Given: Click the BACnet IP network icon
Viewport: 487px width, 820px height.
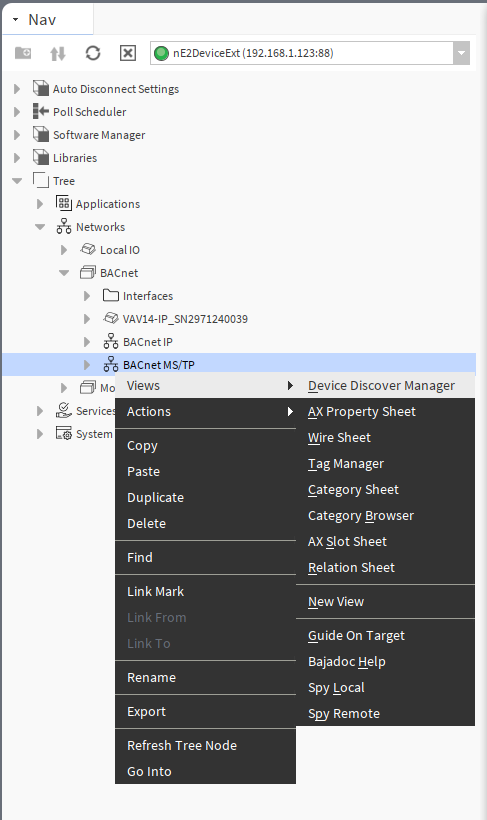Looking at the screenshot, I should coord(111,341).
